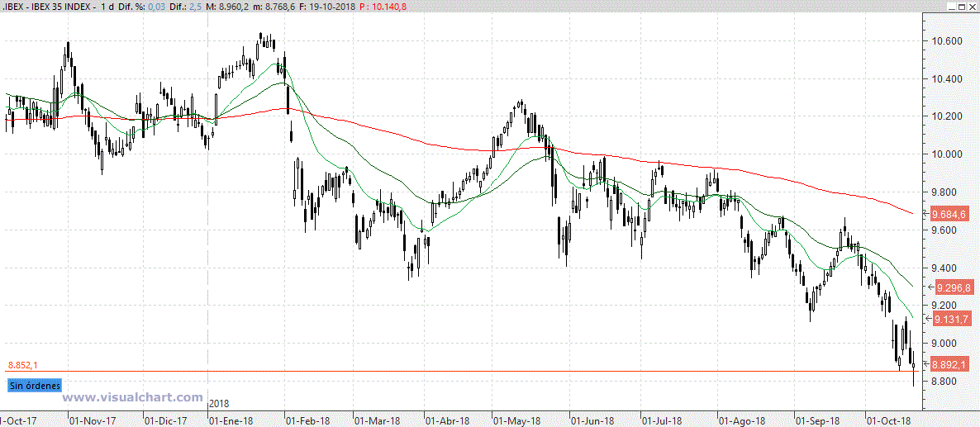The height and width of the screenshot is (427, 980).
Task: Click the 01-Nov-17 date axis label
Action: point(93,420)
